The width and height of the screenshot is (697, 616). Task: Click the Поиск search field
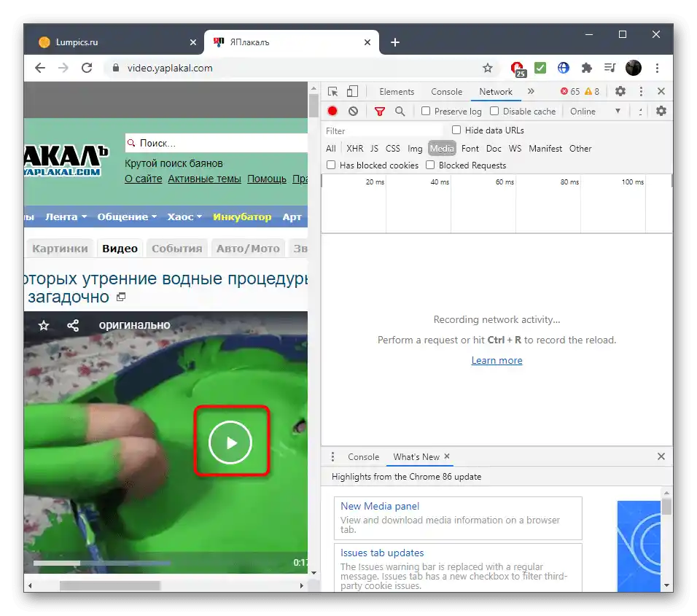point(217,143)
